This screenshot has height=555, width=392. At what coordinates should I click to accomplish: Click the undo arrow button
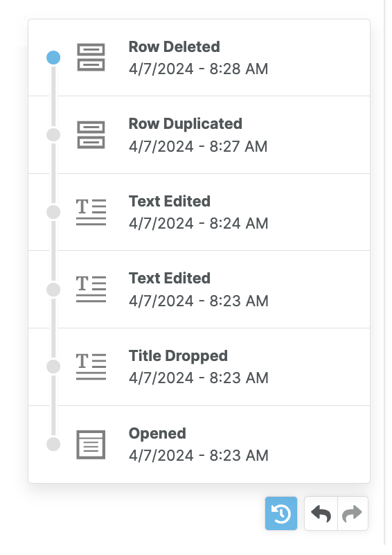pyautogui.click(x=321, y=513)
